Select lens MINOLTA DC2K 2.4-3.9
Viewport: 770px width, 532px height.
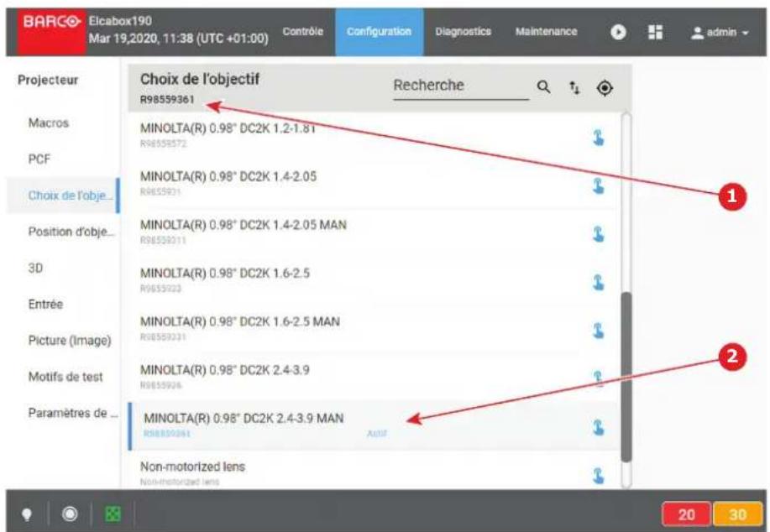coord(373,377)
